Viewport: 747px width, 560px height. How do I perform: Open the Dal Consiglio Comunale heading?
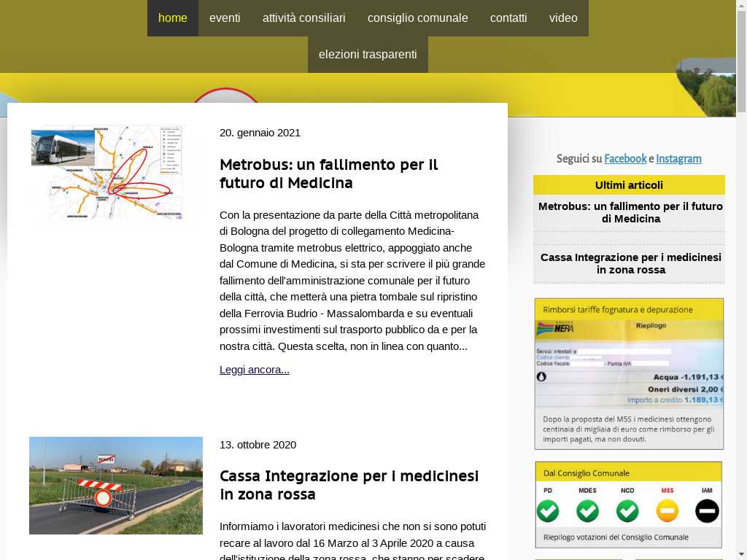click(587, 473)
